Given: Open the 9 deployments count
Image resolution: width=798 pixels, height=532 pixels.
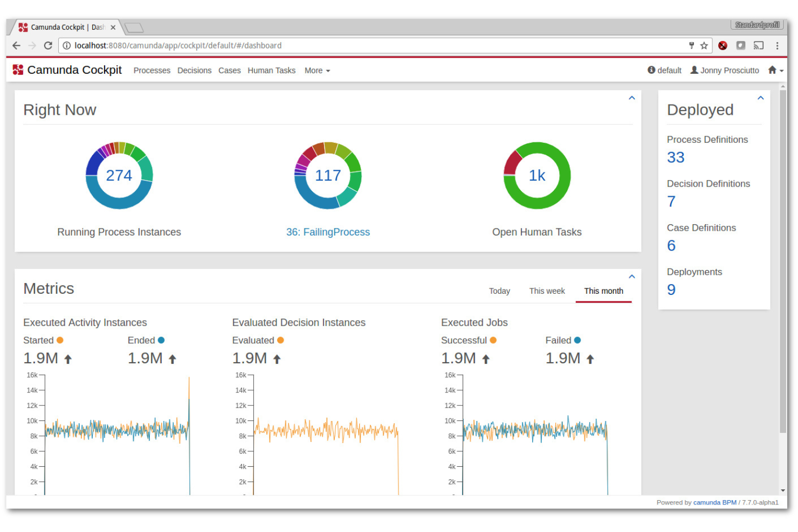Looking at the screenshot, I should (671, 290).
